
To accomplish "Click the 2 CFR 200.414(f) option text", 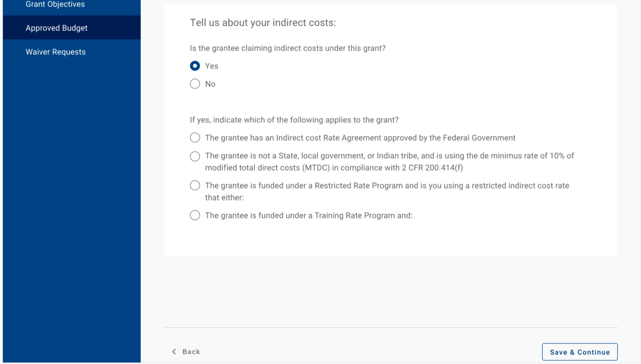I will coord(389,162).
